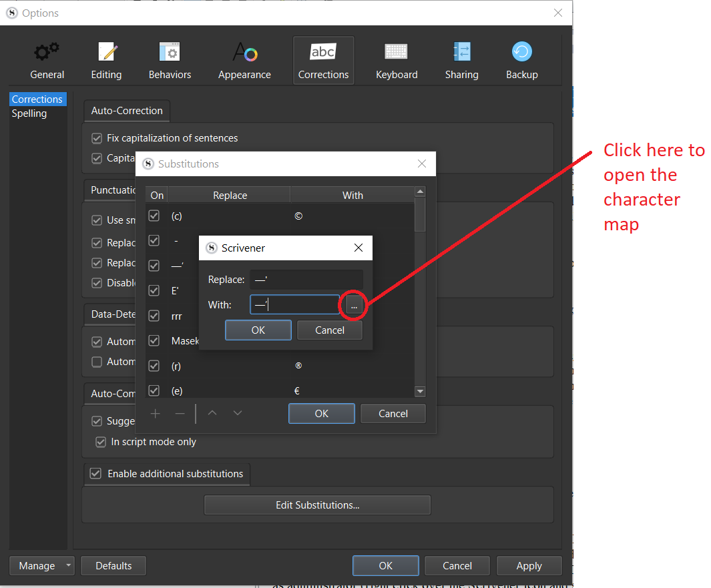Toggle the Use sm... punctuation checkbox

click(x=97, y=220)
